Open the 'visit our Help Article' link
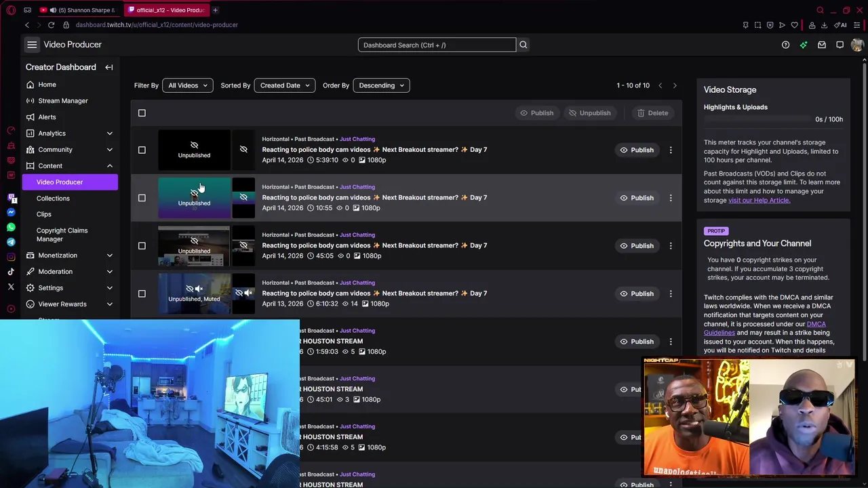This screenshot has width=868, height=488. [x=759, y=201]
